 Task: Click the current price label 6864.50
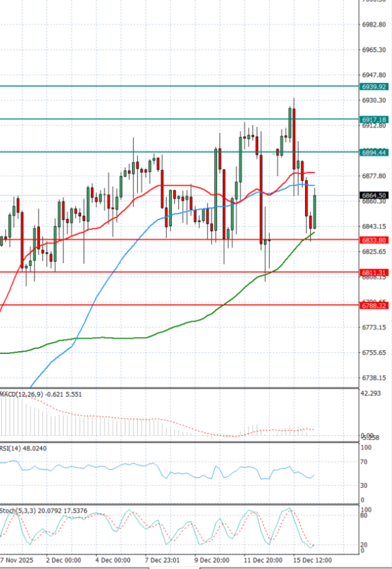pos(374,195)
